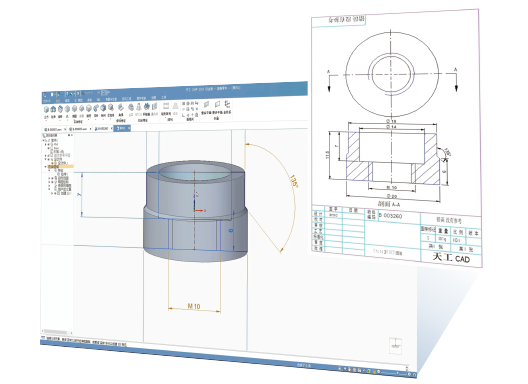528x384 pixels.
Task: Click the view orientation triad in the viewport corner
Action: pos(395,345)
